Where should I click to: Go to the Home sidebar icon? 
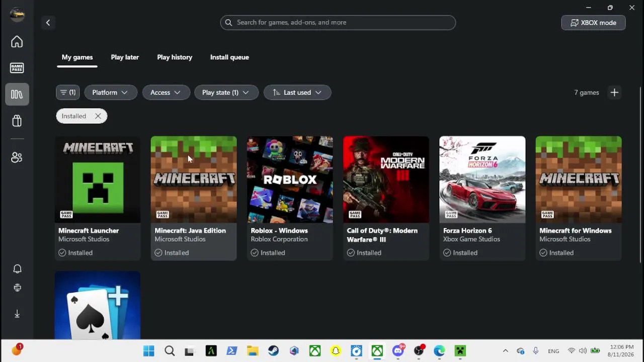pos(17,42)
